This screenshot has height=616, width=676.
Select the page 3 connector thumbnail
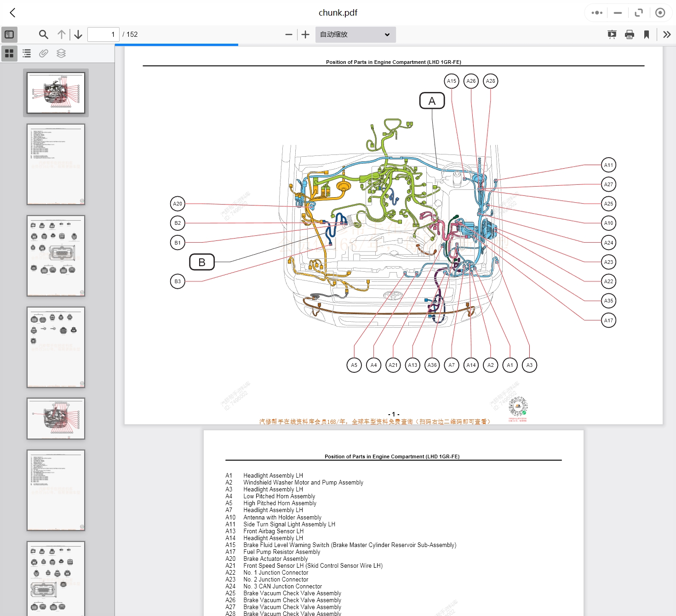pos(56,256)
